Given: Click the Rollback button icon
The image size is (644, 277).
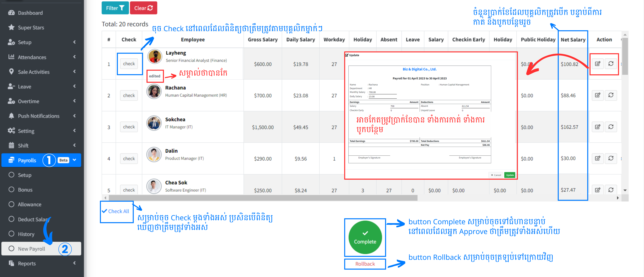Looking at the screenshot, I should click(x=364, y=263).
